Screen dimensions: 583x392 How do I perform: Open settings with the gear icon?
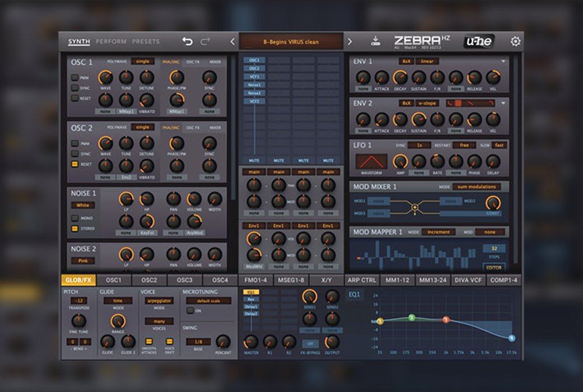[x=515, y=41]
